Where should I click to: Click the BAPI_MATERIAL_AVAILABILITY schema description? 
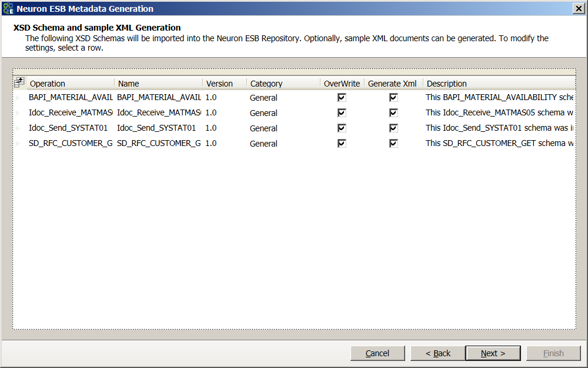point(499,97)
